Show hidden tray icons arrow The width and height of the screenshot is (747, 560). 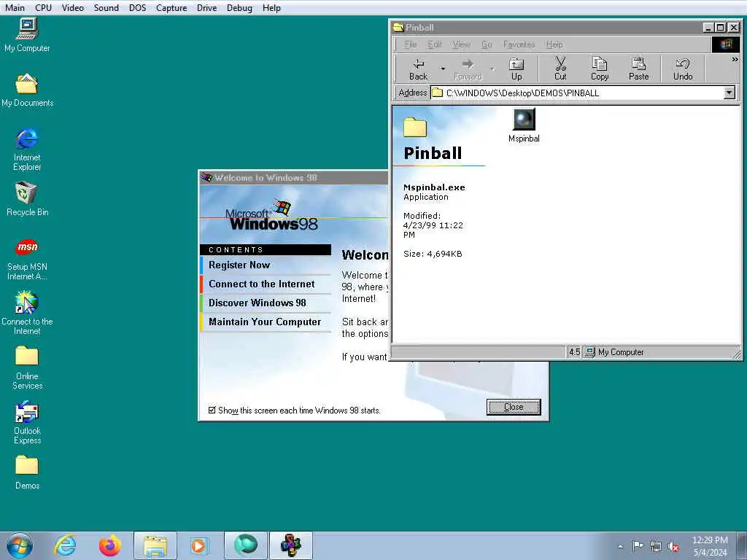coord(620,546)
